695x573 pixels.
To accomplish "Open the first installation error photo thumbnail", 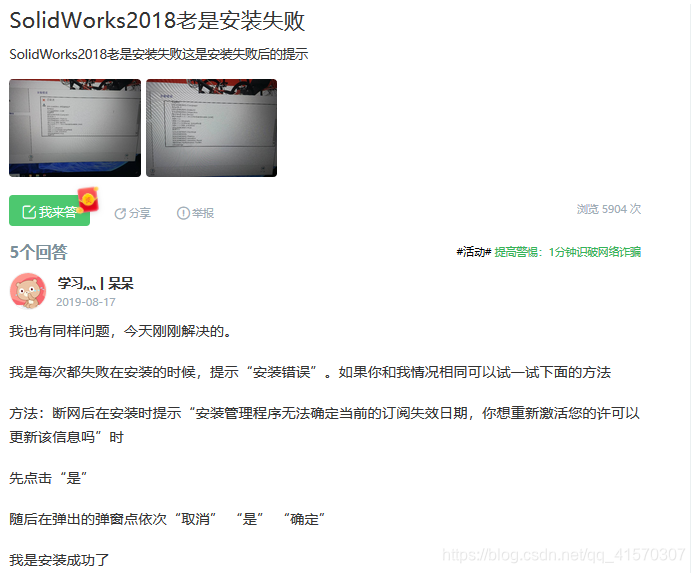I will click(75, 128).
